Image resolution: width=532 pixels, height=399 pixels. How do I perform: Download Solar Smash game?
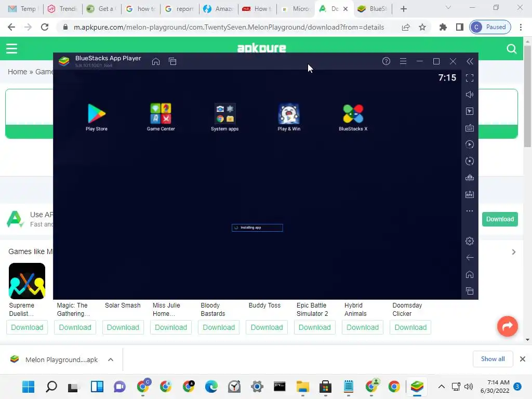coord(123,327)
